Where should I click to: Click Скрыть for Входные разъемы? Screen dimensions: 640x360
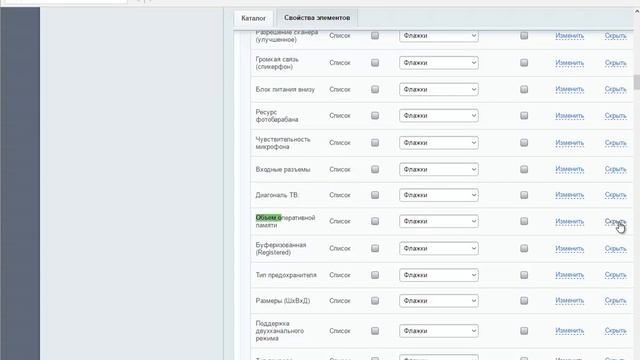(x=616, y=169)
